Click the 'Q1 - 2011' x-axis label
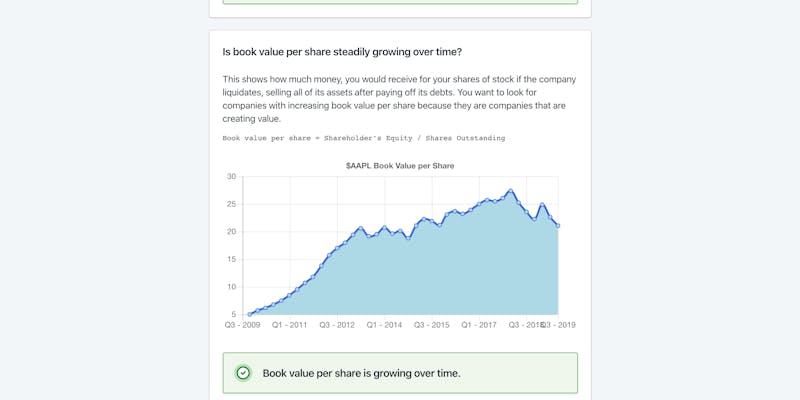 (x=290, y=325)
